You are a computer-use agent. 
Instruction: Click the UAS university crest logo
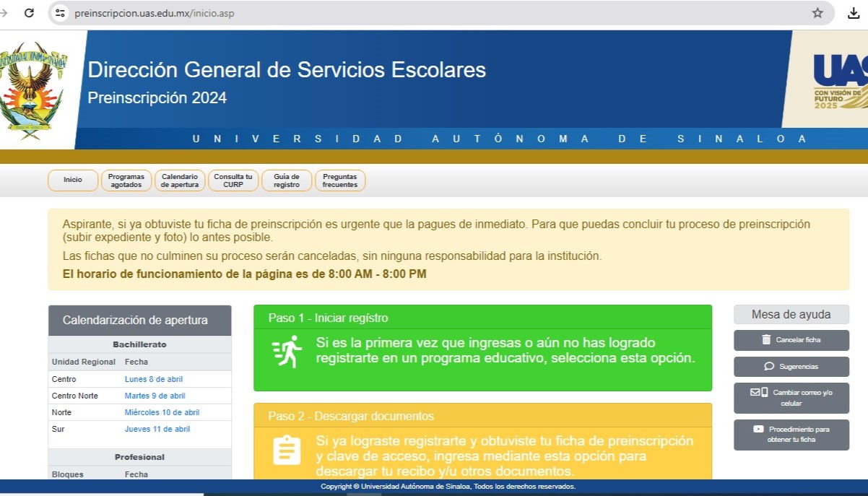(32, 90)
